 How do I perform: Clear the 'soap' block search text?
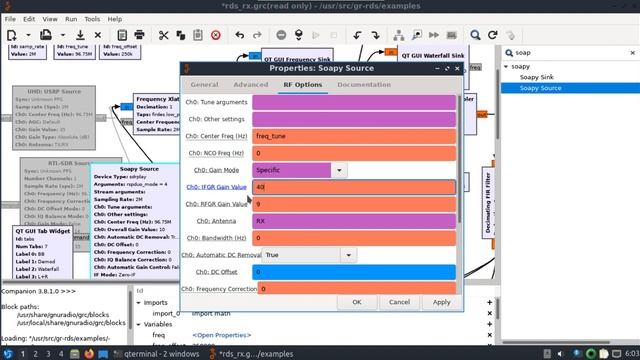(x=633, y=53)
